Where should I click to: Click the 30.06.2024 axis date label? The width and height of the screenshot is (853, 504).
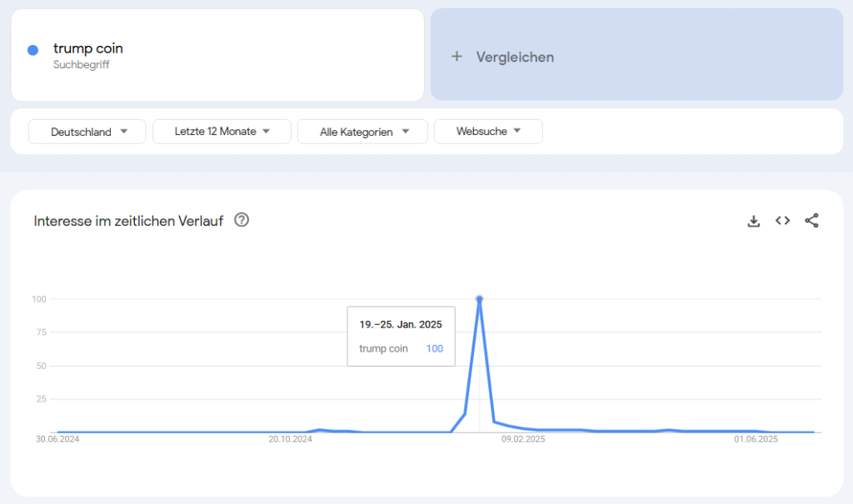(57, 440)
